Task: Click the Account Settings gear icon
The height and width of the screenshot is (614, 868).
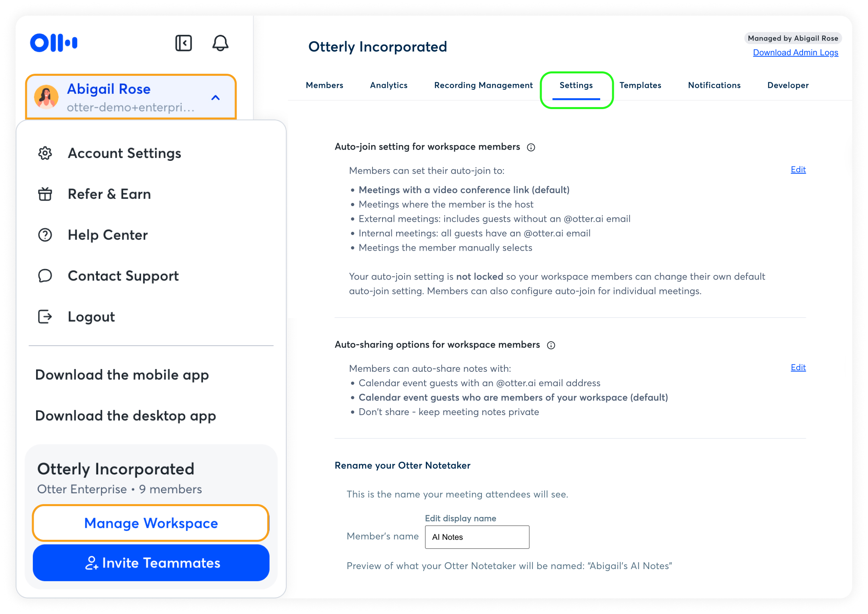Action: tap(45, 153)
